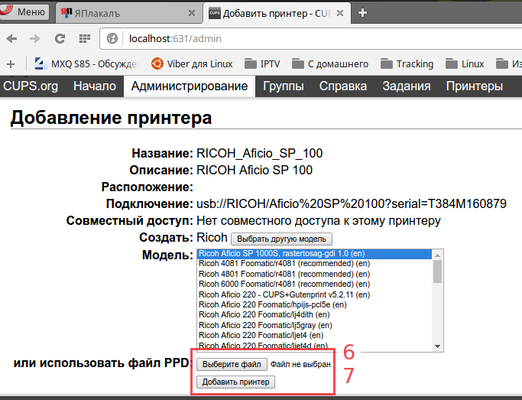Add bookmark with the plus icon
This screenshot has width=522, height=400.
11,64
